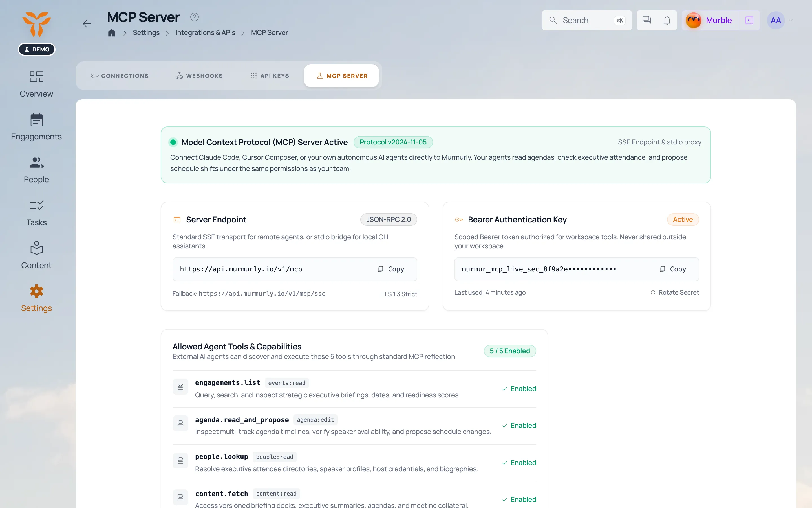The height and width of the screenshot is (508, 812).
Task: Copy the server endpoint URL
Action: pos(391,269)
